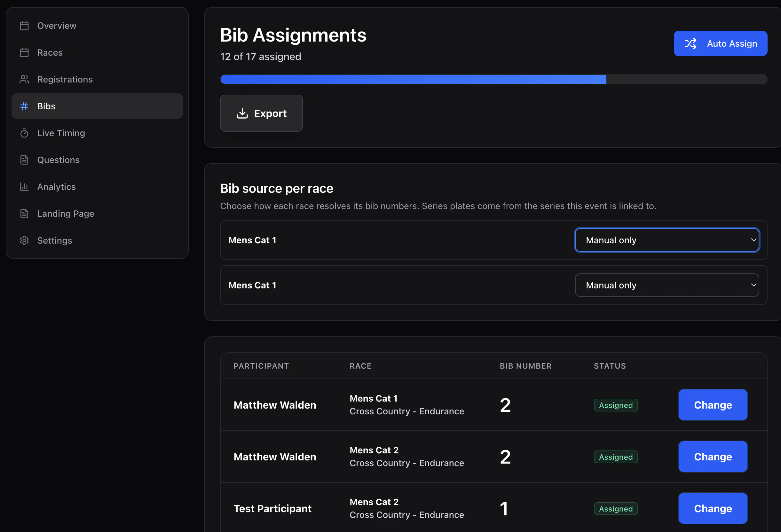Export the bib assignments
The image size is (781, 532).
(x=261, y=113)
